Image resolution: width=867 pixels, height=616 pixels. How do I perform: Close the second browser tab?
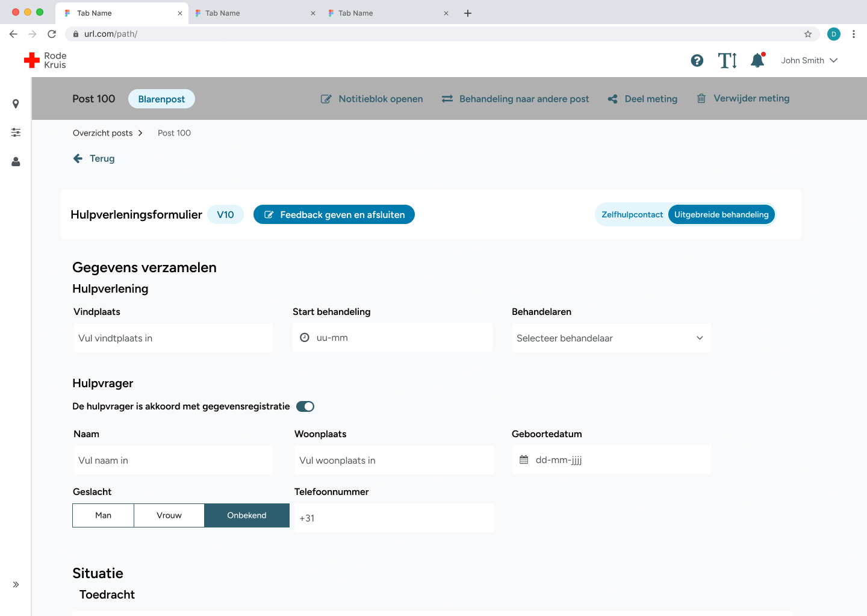tap(313, 13)
